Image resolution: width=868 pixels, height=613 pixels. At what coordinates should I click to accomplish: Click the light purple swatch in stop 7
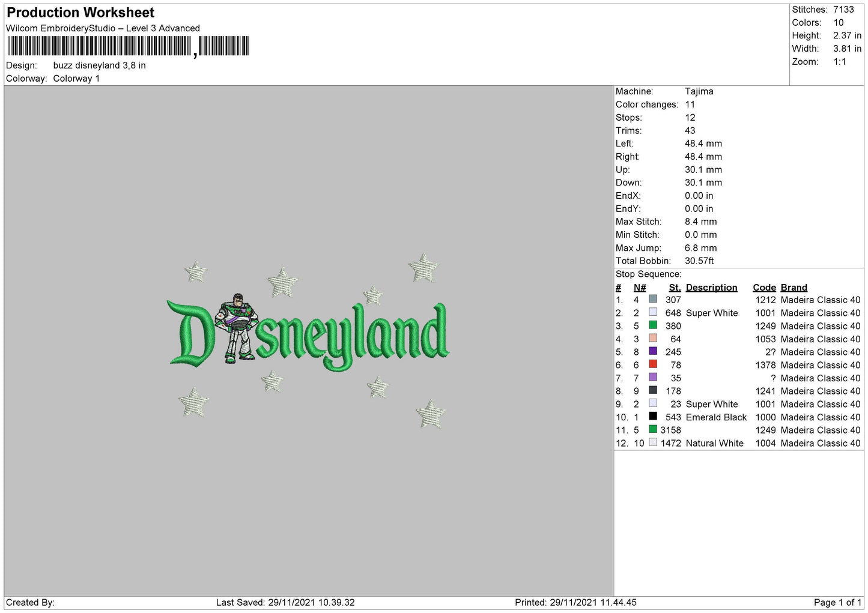click(653, 377)
